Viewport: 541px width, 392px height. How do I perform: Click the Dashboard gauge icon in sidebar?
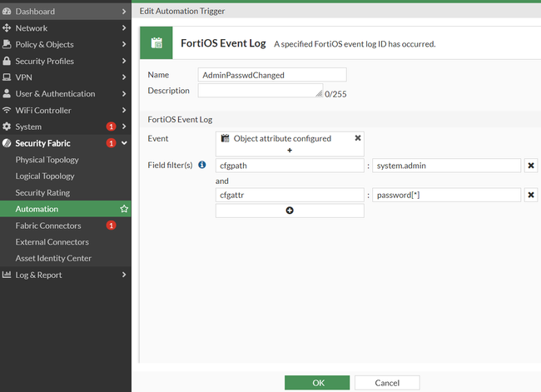click(x=7, y=12)
